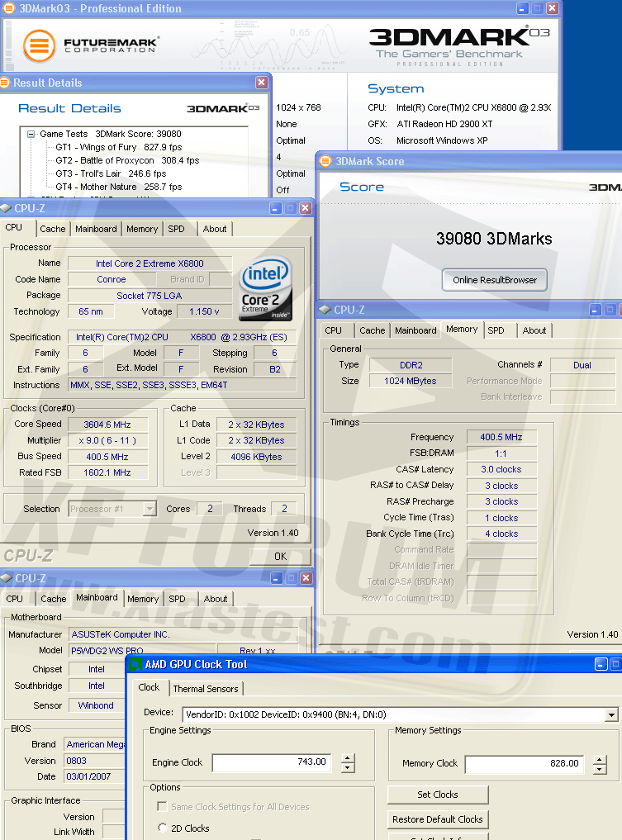Close the 3DMark03 Professional Edition window
The image size is (622, 840).
click(x=553, y=8)
